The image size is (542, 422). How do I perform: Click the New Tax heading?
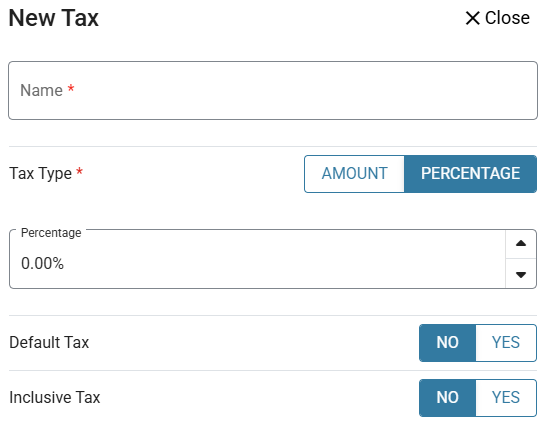(54, 18)
